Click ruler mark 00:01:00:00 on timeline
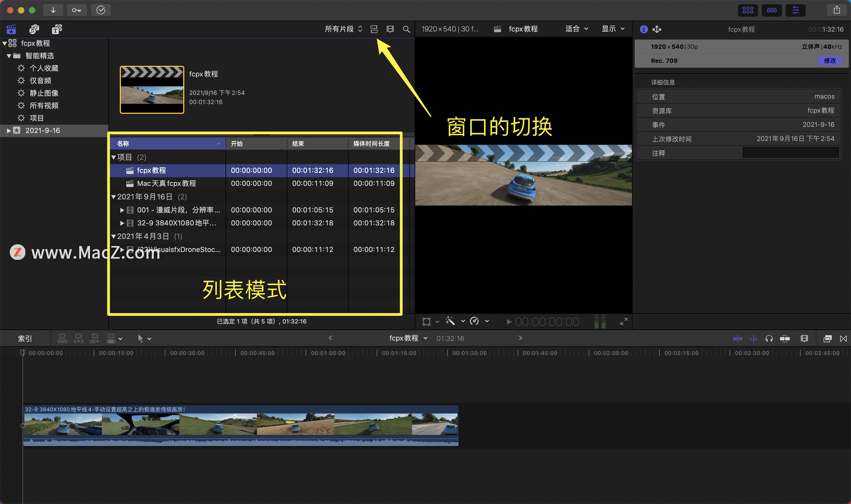851x504 pixels. [328, 353]
